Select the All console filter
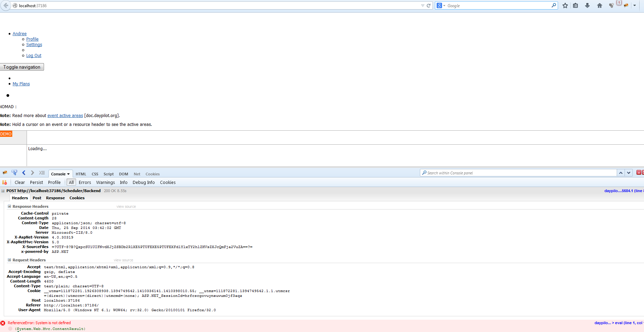Image resolution: width=644 pixels, height=332 pixels. [71, 183]
